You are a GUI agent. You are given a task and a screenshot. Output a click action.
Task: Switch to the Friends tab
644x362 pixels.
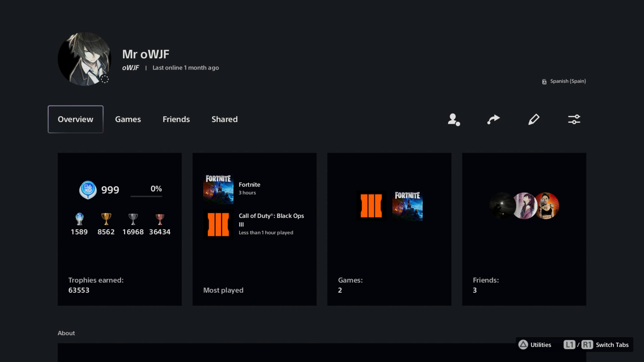click(x=176, y=119)
